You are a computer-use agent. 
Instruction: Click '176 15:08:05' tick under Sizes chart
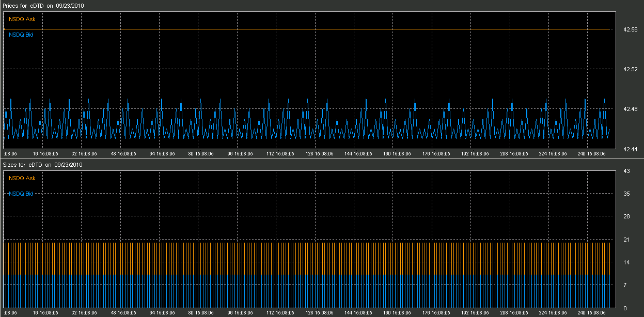click(x=436, y=313)
